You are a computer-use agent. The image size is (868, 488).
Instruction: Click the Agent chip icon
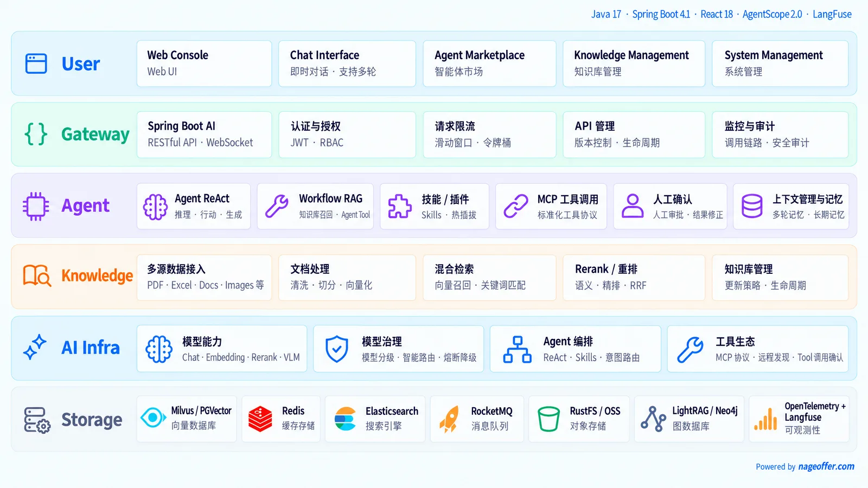click(36, 206)
